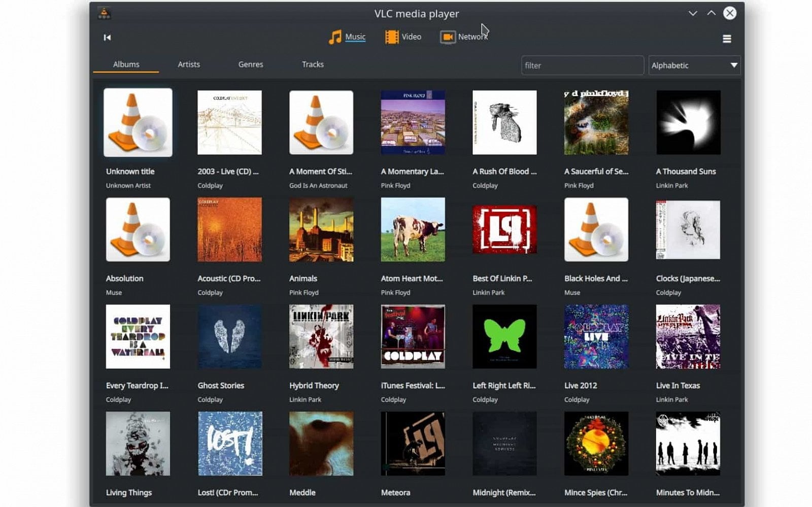Close the VLC media player window
This screenshot has height=507, width=812.
click(x=730, y=13)
